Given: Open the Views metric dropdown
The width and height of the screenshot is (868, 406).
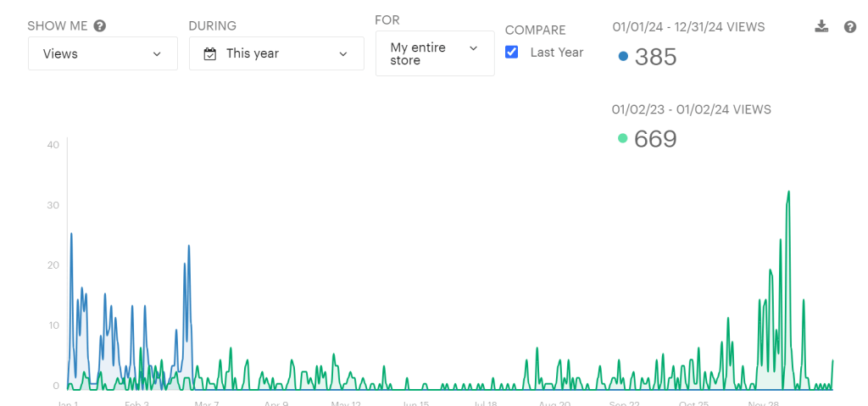Looking at the screenshot, I should coord(103,54).
